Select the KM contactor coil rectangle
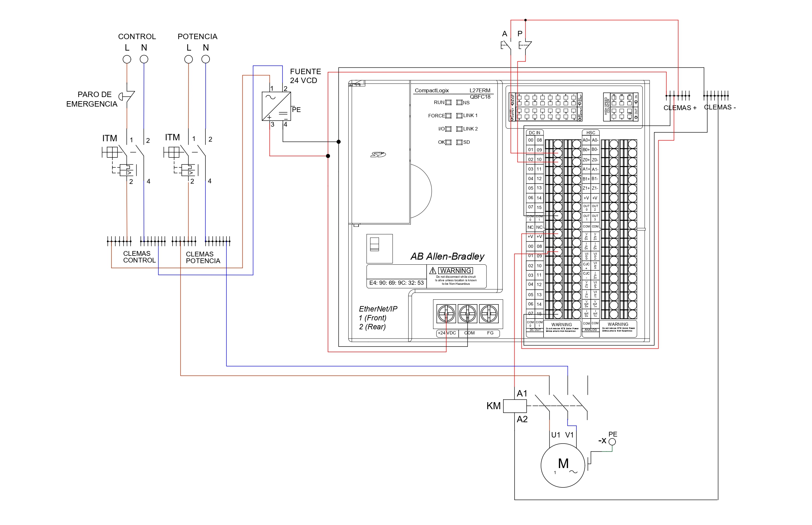 (515, 406)
